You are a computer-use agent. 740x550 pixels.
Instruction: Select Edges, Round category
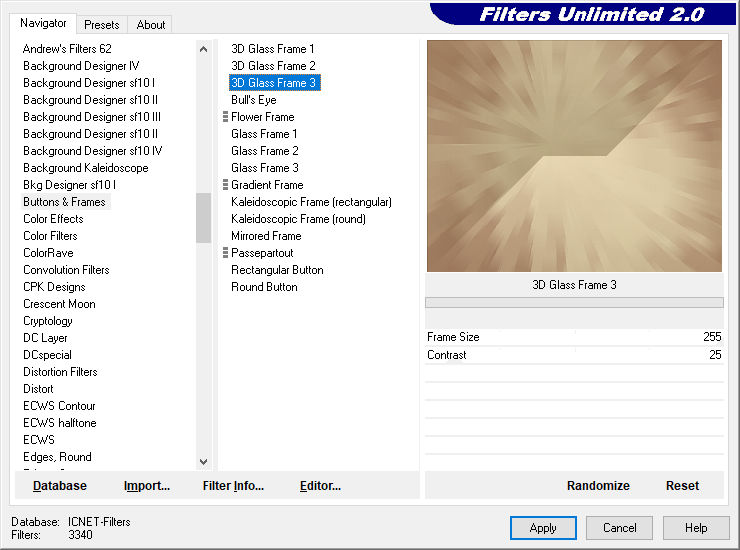coord(57,457)
